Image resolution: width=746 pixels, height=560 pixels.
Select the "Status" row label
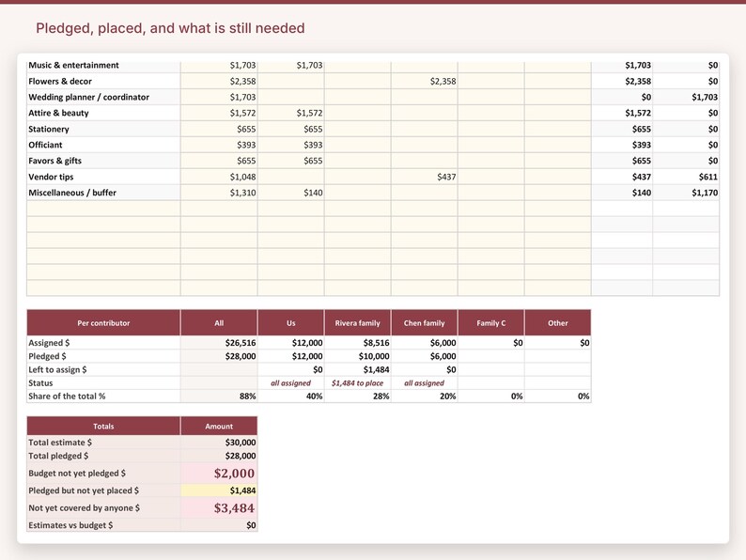click(x=40, y=383)
